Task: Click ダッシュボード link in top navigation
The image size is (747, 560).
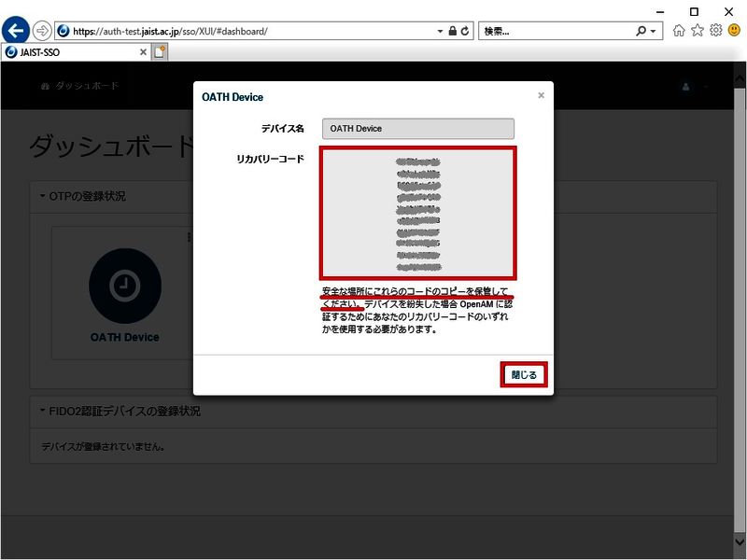Action: coord(80,86)
